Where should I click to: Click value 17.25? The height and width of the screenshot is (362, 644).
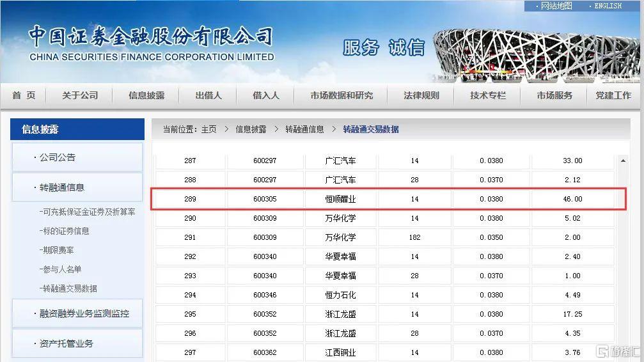[x=572, y=314]
